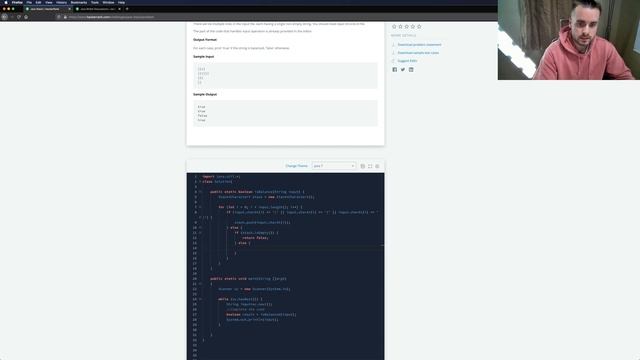
Task: Open the Window menu
Action: click(109, 2)
